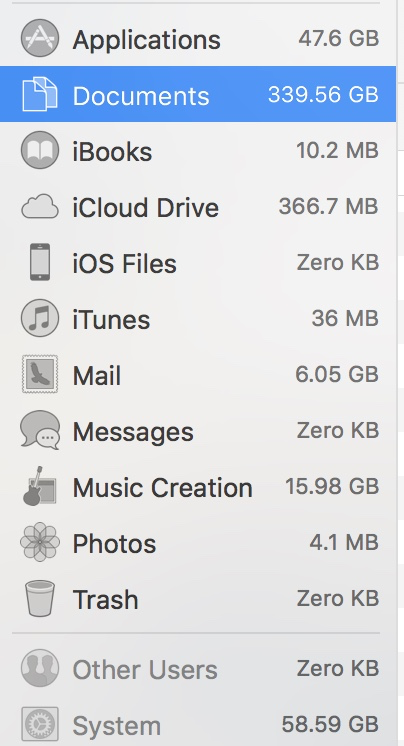
Task: Open the Applications storage category
Action: [x=198, y=38]
